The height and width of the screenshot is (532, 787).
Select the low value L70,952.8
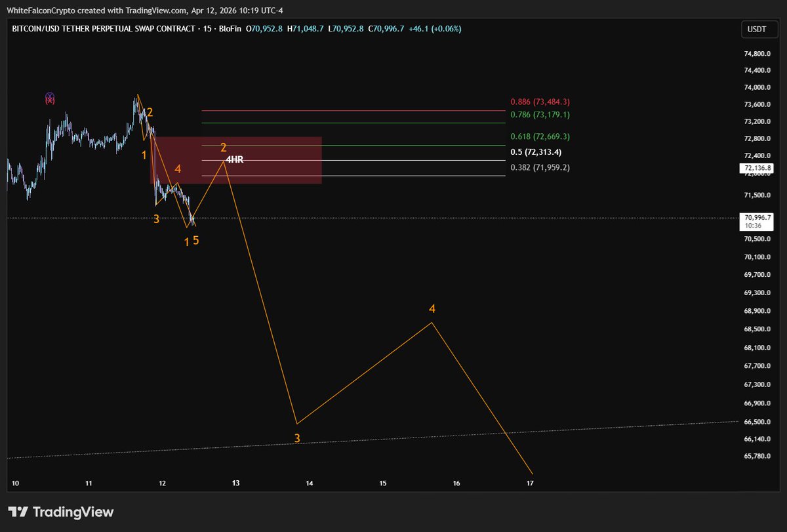pyautogui.click(x=347, y=29)
